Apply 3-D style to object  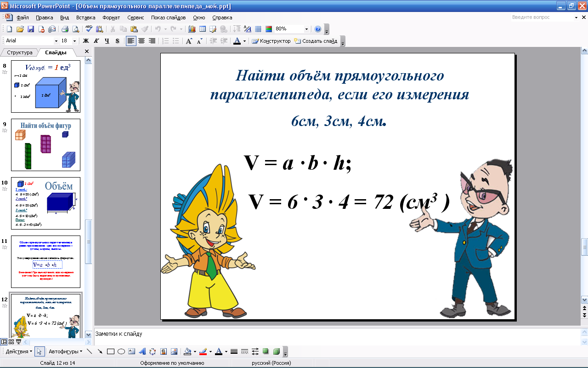[276, 351]
